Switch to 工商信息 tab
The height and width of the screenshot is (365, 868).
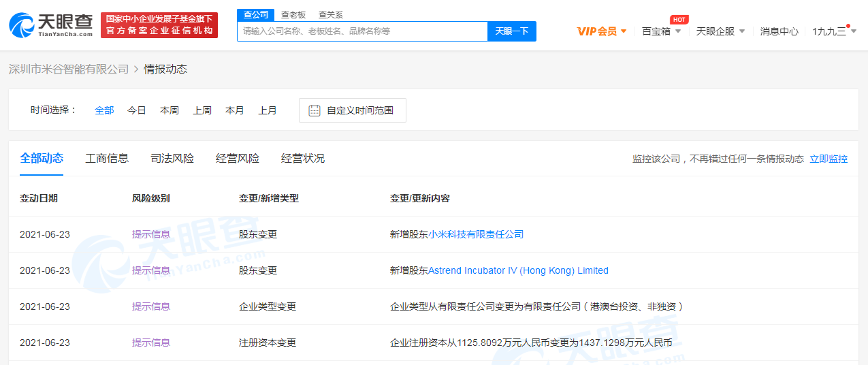[x=107, y=158]
